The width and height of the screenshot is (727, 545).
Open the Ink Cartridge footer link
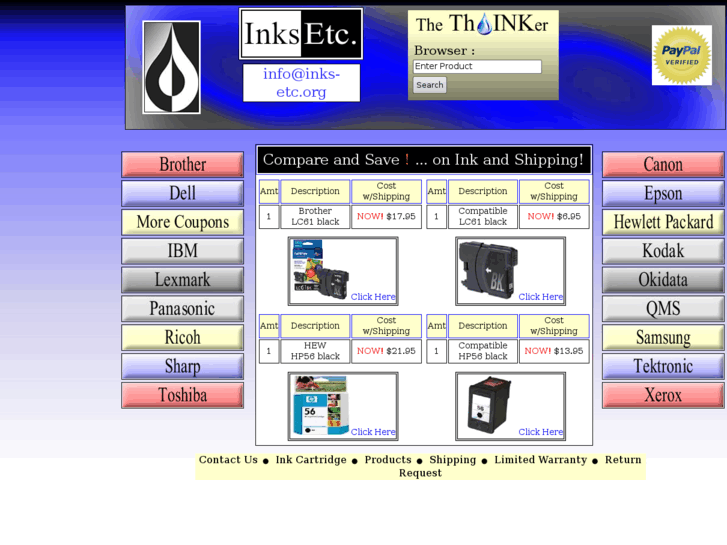pyautogui.click(x=311, y=460)
